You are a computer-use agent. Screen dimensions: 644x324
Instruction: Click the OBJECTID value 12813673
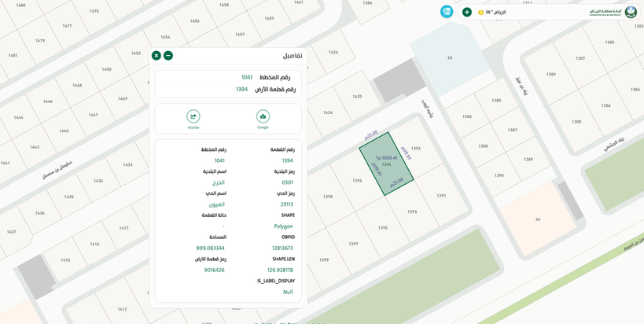point(282,248)
